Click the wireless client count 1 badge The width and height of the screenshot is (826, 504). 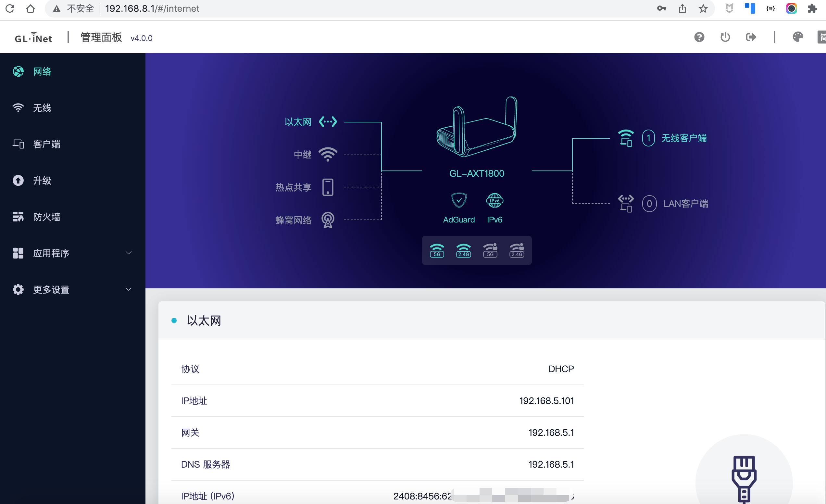pyautogui.click(x=649, y=138)
